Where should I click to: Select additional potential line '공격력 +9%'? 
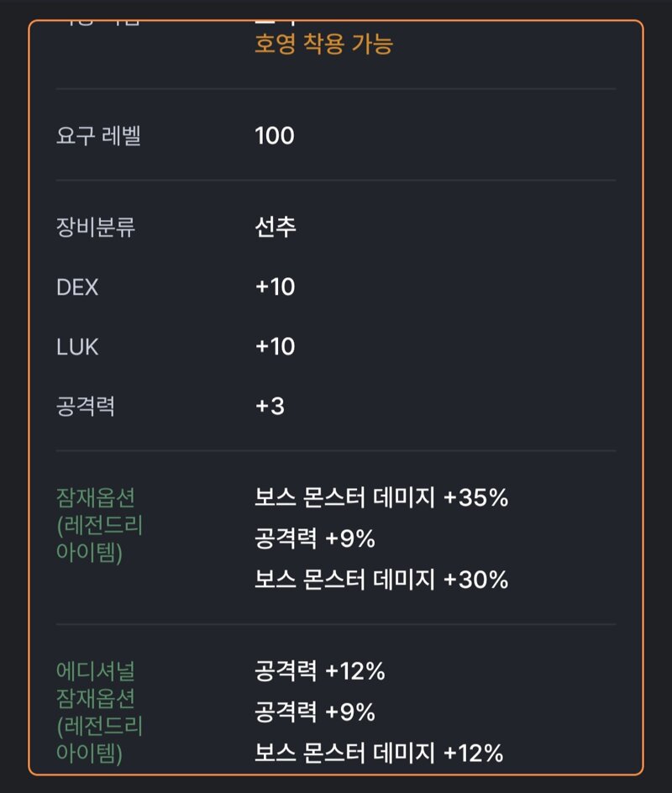pos(314,712)
